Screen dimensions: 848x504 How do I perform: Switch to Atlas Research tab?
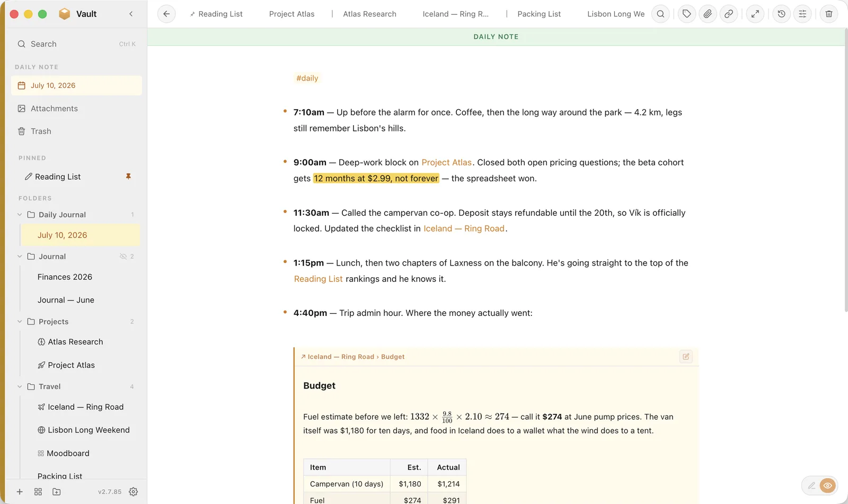(x=369, y=14)
